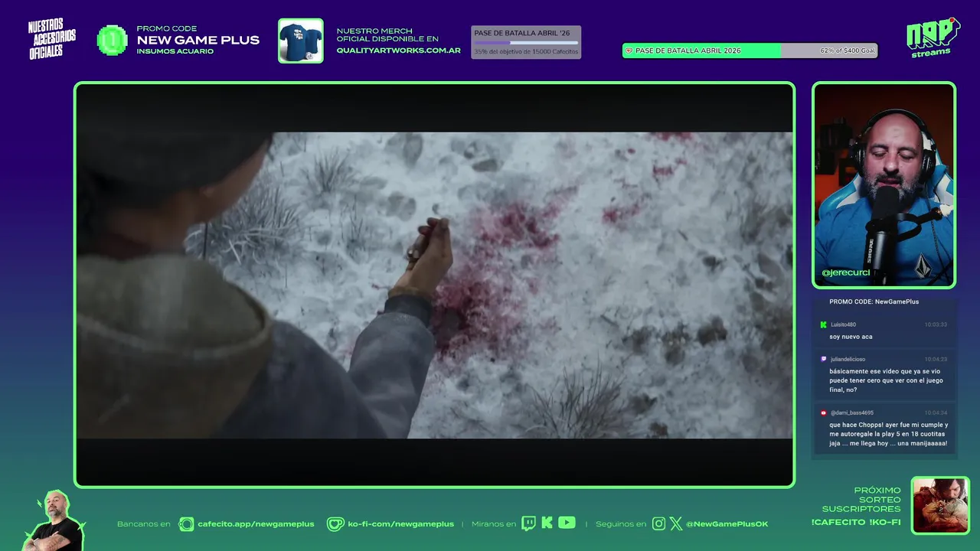This screenshot has width=980, height=551.
Task: Click 'Bancanos en' label
Action: [x=144, y=524]
